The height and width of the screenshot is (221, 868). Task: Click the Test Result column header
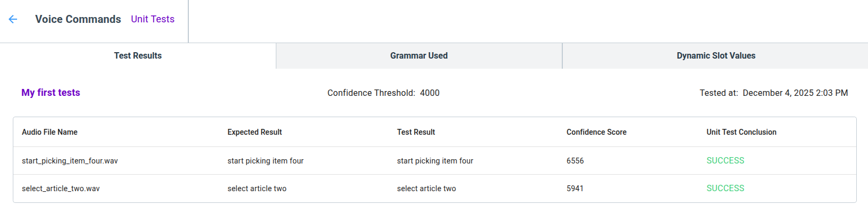[416, 132]
